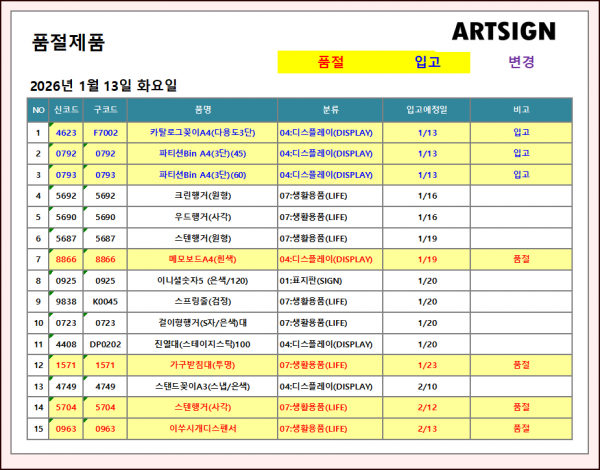Select the date 2026년 1월 13일 화요일
This screenshot has width=600, height=470.
point(104,85)
